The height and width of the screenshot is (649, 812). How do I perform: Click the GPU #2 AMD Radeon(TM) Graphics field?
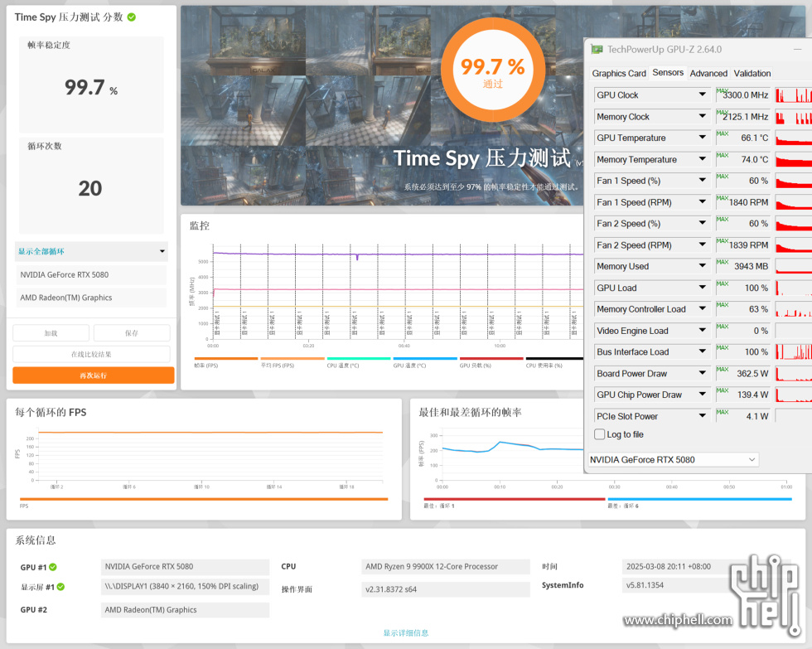[x=185, y=610]
